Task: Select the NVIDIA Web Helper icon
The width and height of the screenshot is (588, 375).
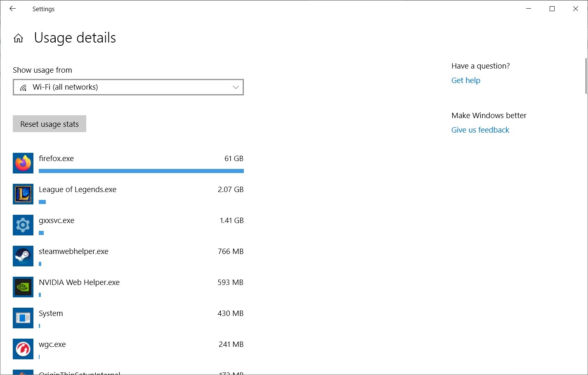Action: [x=23, y=287]
